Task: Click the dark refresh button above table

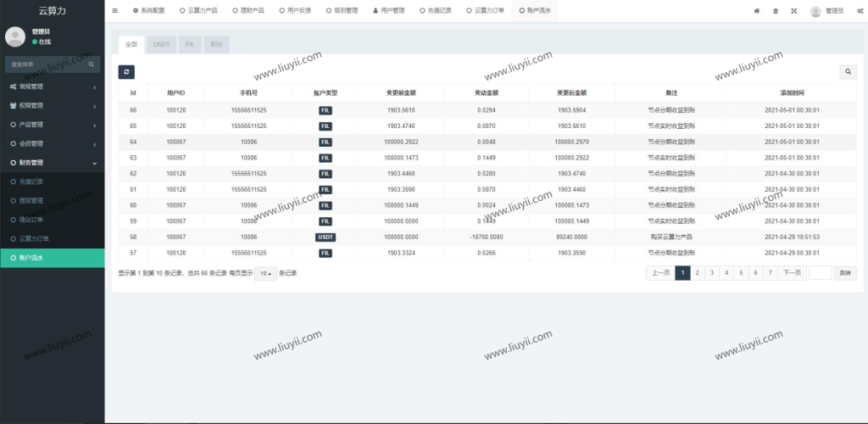Action: click(x=126, y=72)
